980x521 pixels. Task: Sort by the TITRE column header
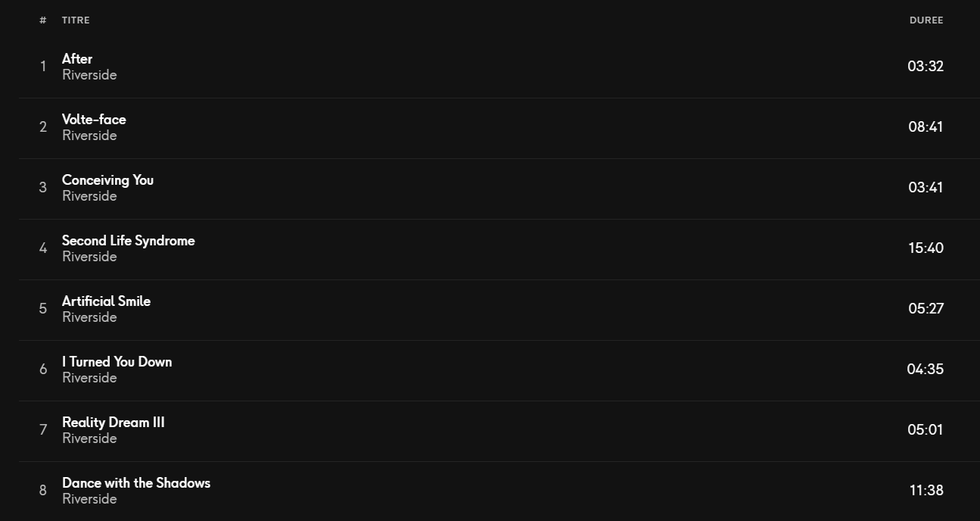click(x=76, y=20)
